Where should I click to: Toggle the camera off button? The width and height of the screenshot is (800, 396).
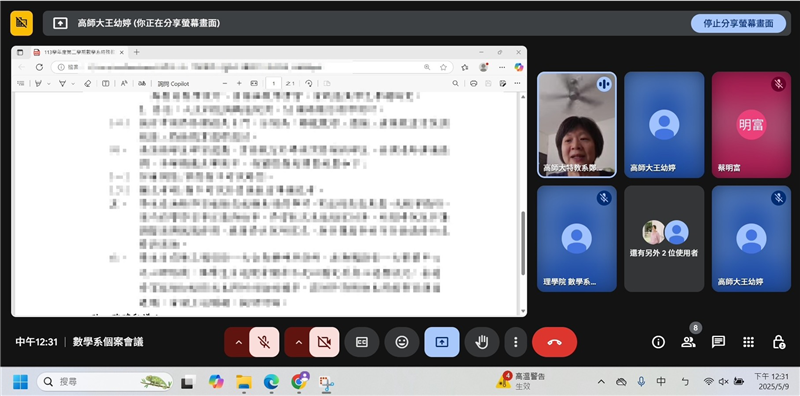[324, 342]
